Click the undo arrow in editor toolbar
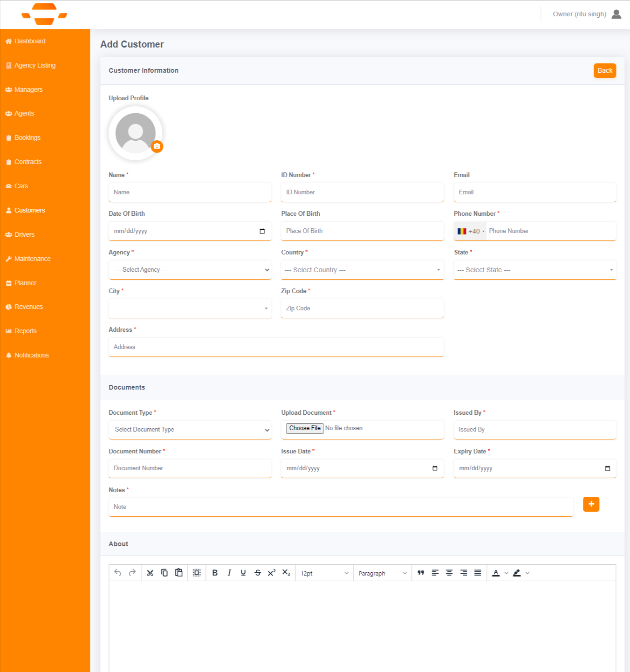This screenshot has width=630, height=672. point(118,573)
